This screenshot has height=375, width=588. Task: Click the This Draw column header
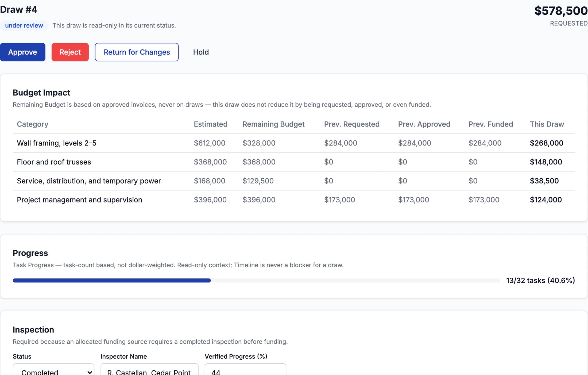[547, 124]
